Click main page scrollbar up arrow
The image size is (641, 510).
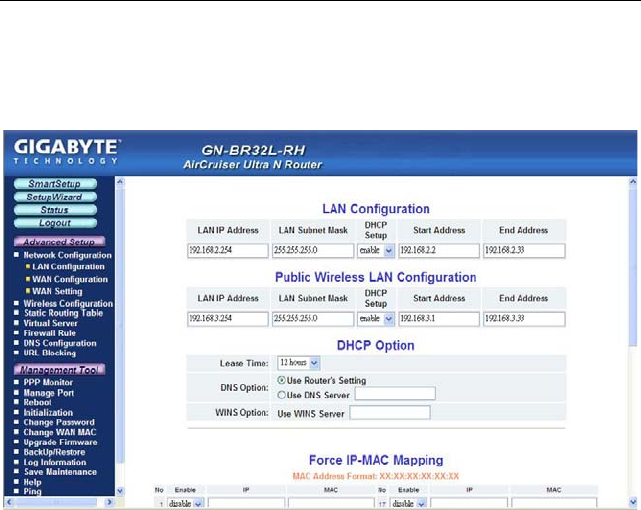point(633,181)
